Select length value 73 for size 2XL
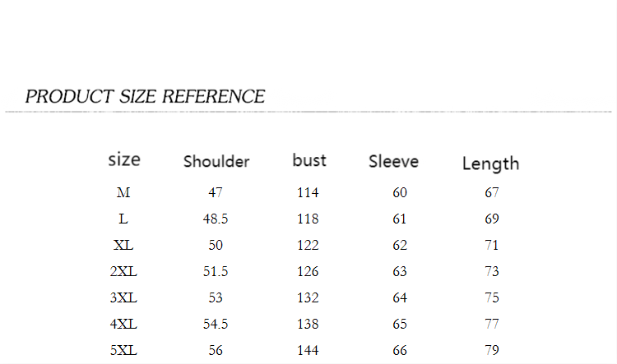617x364 pixels. [x=492, y=272]
